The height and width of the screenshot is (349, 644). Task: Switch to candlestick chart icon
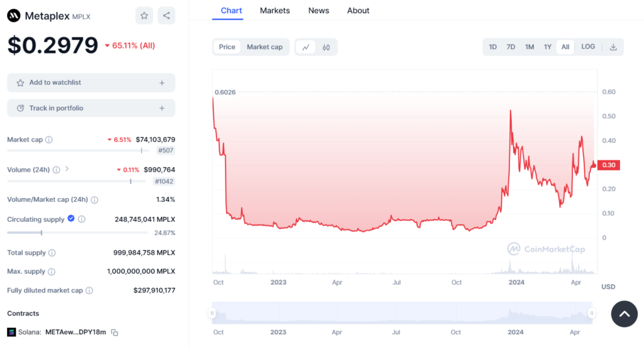326,47
